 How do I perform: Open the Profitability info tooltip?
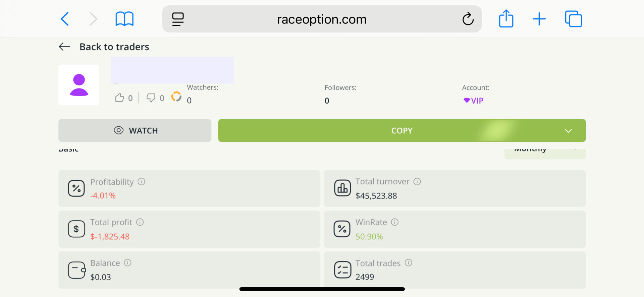pos(141,181)
